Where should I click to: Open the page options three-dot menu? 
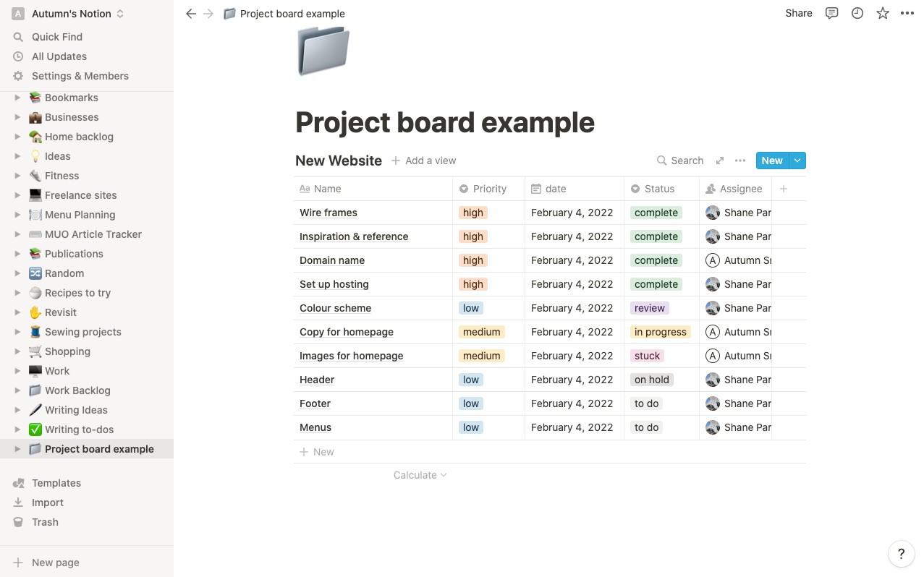coord(907,13)
